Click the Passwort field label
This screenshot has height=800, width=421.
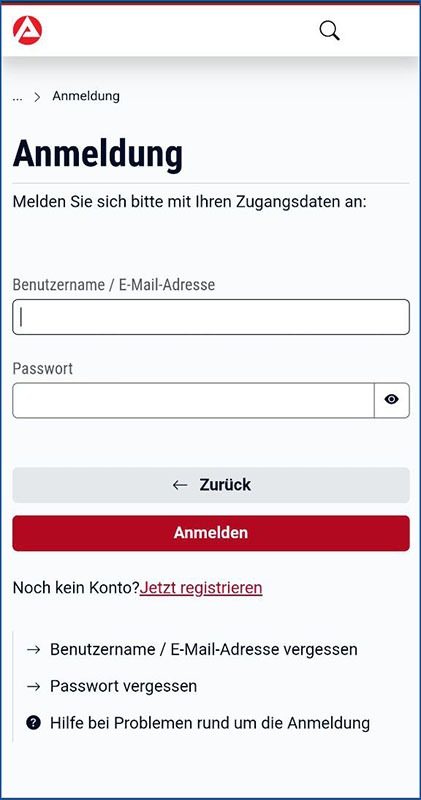point(43,368)
